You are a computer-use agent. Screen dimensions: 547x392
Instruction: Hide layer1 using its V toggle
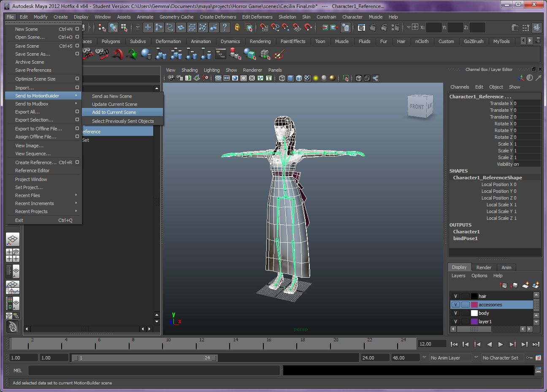456,322
